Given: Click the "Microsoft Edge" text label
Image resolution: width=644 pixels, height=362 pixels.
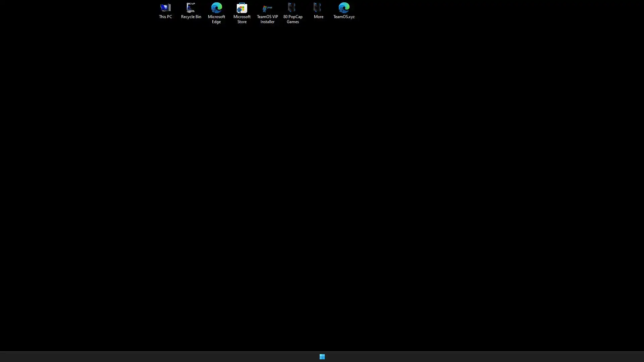Looking at the screenshot, I should point(216,19).
